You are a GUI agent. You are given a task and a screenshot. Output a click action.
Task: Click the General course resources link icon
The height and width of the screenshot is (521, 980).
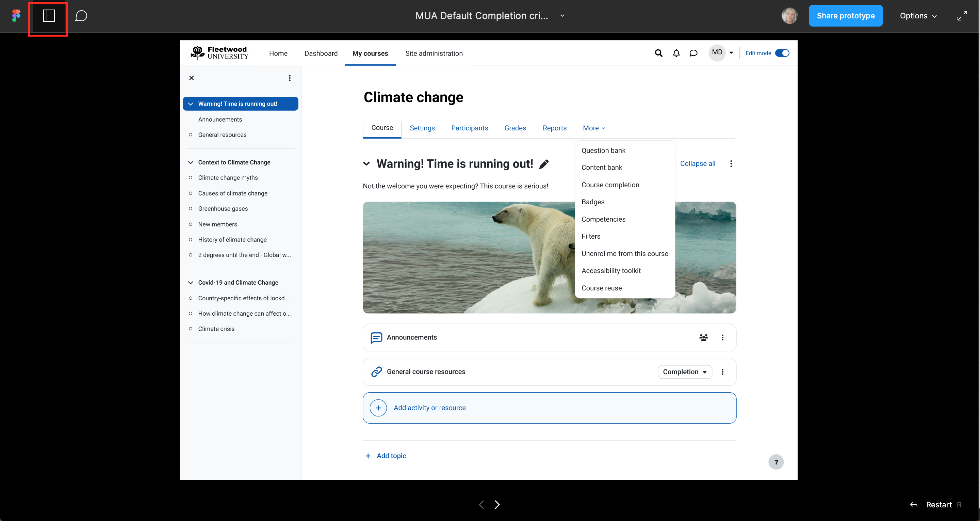click(376, 372)
